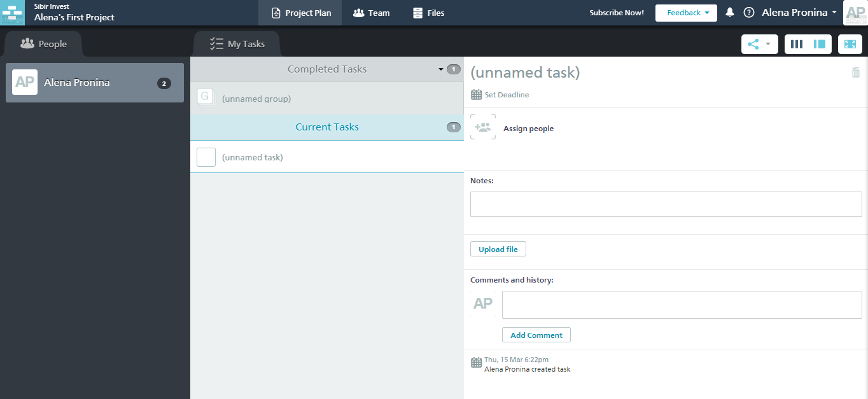The image size is (868, 399).
Task: Expand the Feedback dropdown
Action: 686,13
